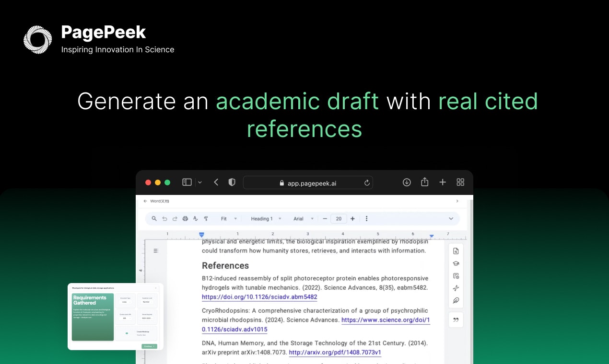Open the AI writing quill tool
The height and width of the screenshot is (364, 609).
456,300
